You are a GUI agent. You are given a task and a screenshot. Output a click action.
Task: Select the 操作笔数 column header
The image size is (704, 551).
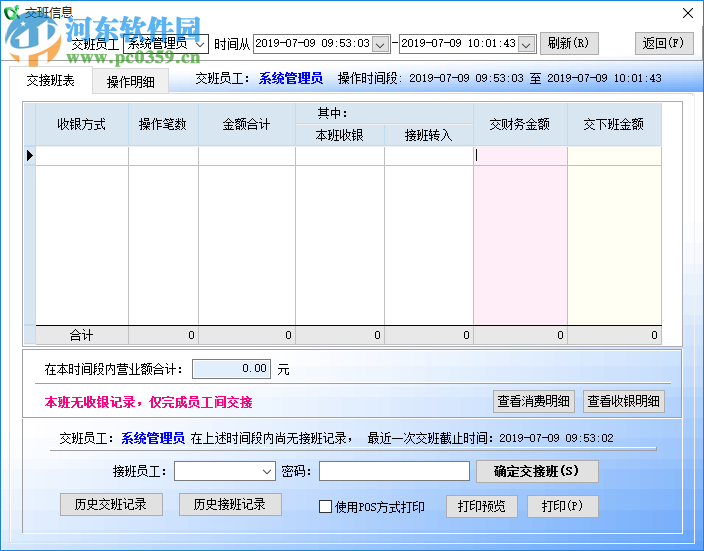coord(163,124)
